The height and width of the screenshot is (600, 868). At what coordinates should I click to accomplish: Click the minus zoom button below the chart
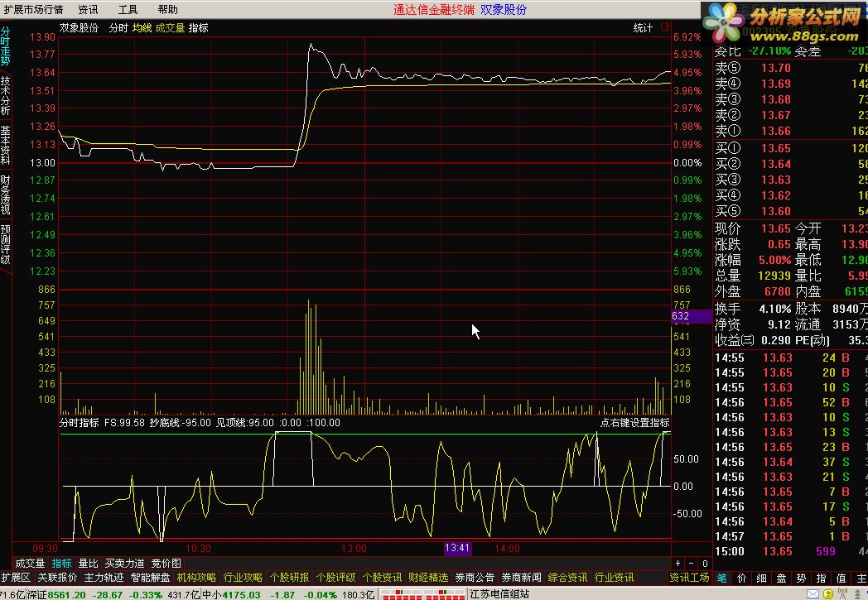[691, 564]
